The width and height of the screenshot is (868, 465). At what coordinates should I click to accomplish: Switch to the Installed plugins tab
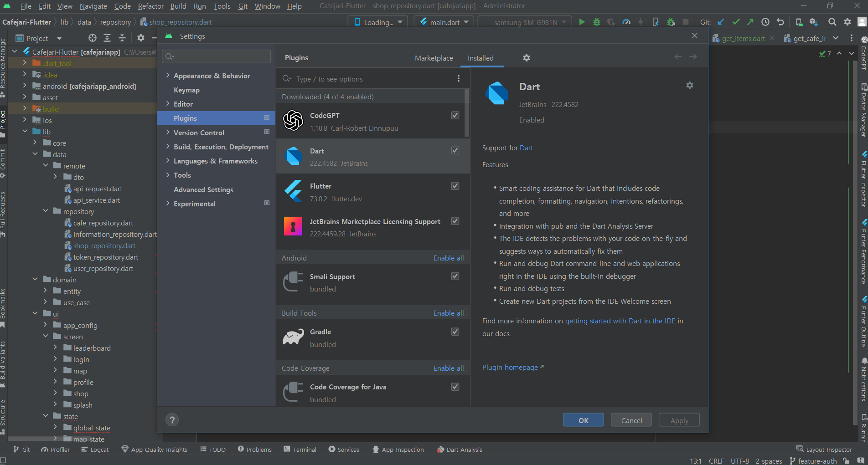click(480, 58)
